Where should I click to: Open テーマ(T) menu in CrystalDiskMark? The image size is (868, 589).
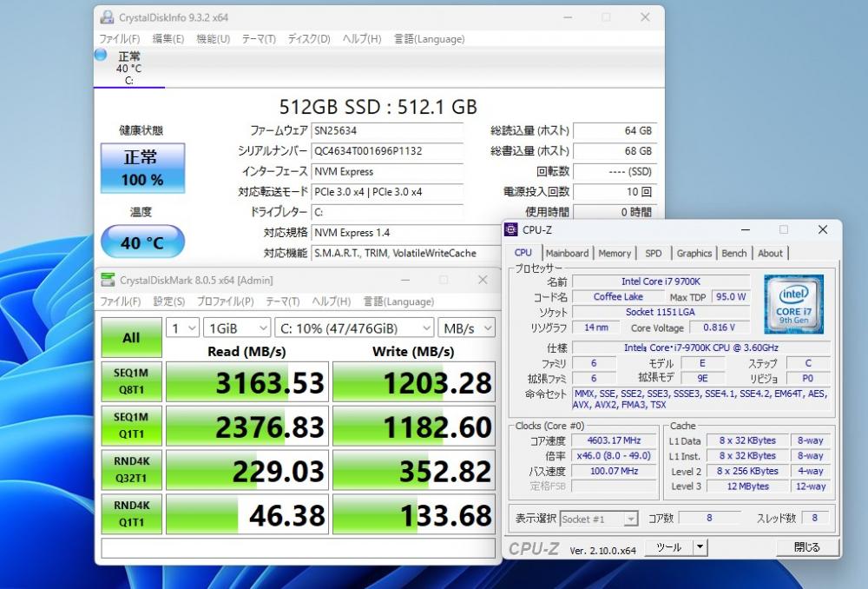point(282,301)
